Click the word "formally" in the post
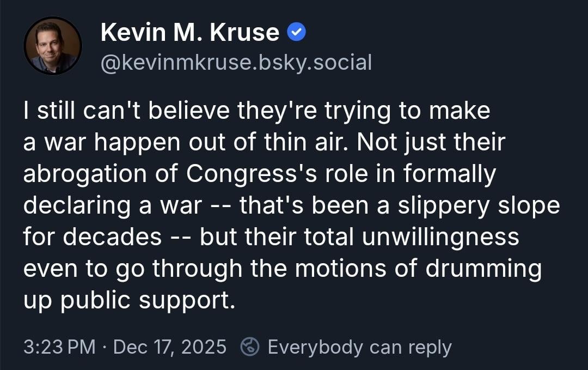The height and width of the screenshot is (370, 588). coord(450,174)
